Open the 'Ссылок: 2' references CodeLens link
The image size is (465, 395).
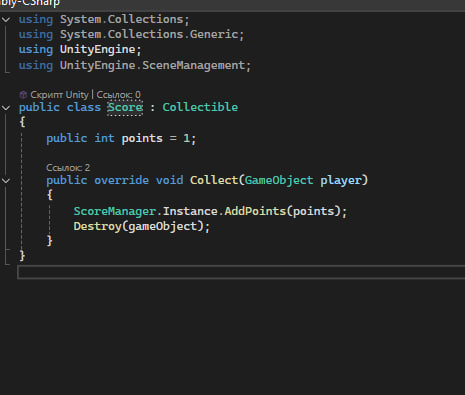[x=68, y=168]
